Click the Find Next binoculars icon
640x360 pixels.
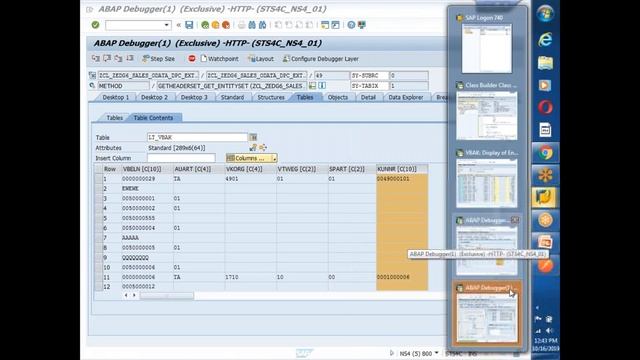tap(262, 25)
